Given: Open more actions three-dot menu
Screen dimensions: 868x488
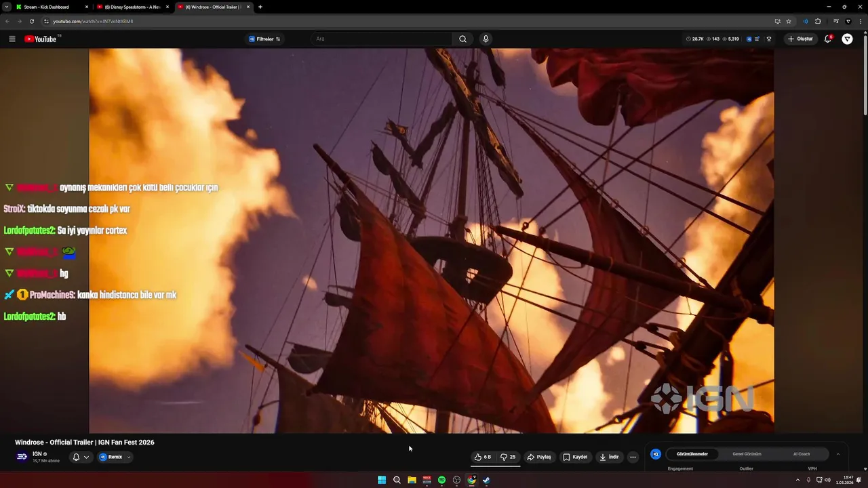Looking at the screenshot, I should pyautogui.click(x=633, y=457).
